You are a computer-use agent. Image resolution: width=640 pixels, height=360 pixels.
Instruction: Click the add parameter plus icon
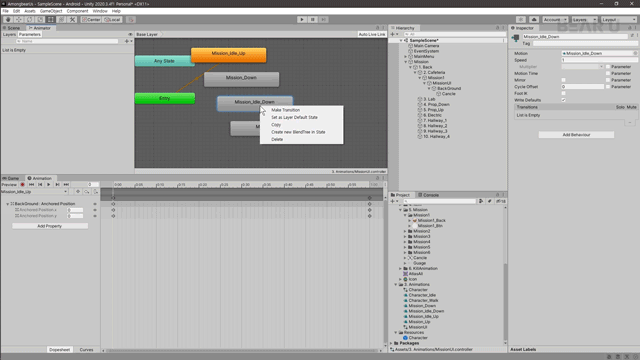coord(127,41)
